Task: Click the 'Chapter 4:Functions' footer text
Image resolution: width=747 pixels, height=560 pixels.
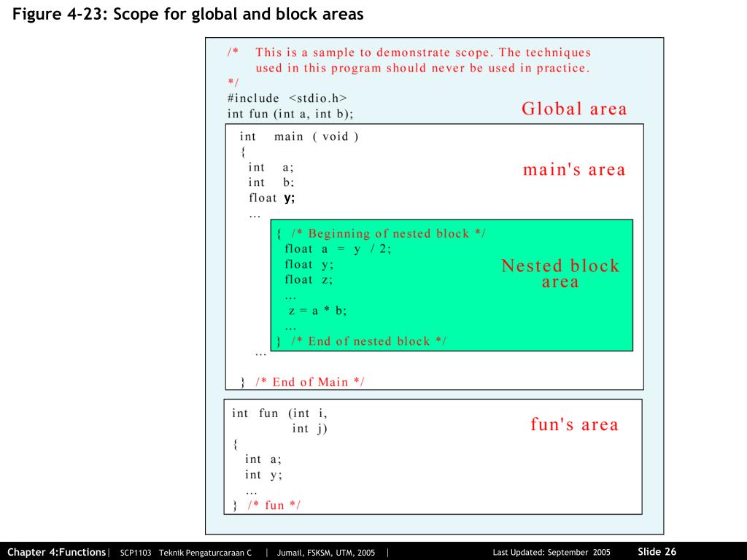Action: coord(57,552)
